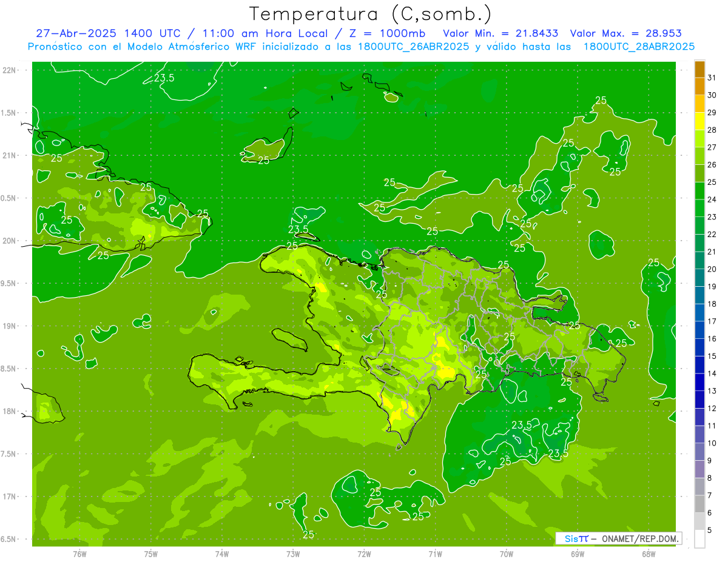Click the '76W' longitude axis label
The height and width of the screenshot is (562, 728).
pos(79,554)
